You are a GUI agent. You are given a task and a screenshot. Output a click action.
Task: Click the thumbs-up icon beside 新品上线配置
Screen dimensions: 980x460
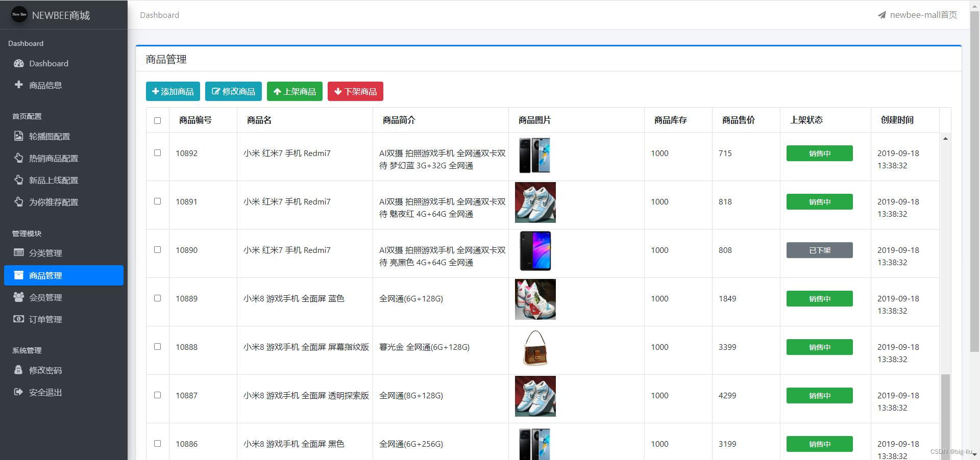[x=19, y=180]
